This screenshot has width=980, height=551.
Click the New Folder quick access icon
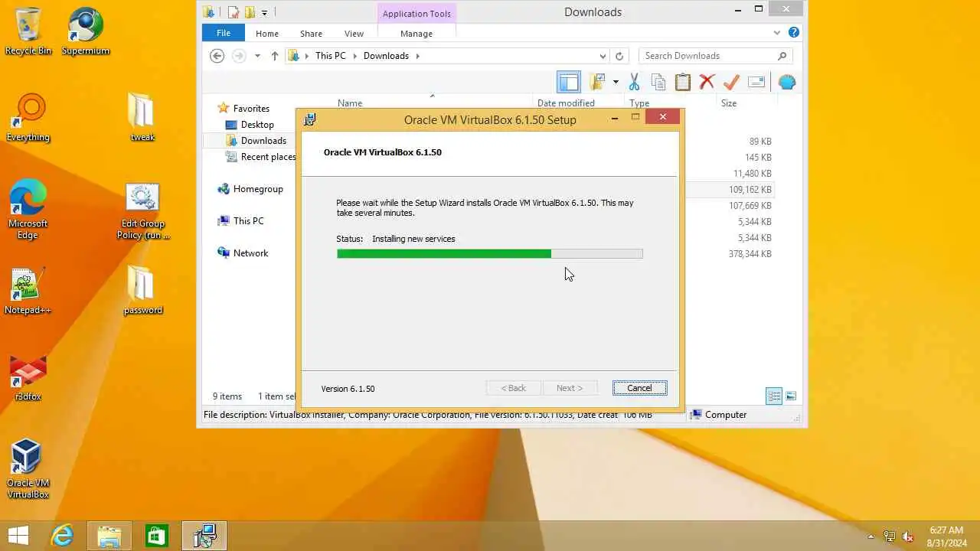250,12
